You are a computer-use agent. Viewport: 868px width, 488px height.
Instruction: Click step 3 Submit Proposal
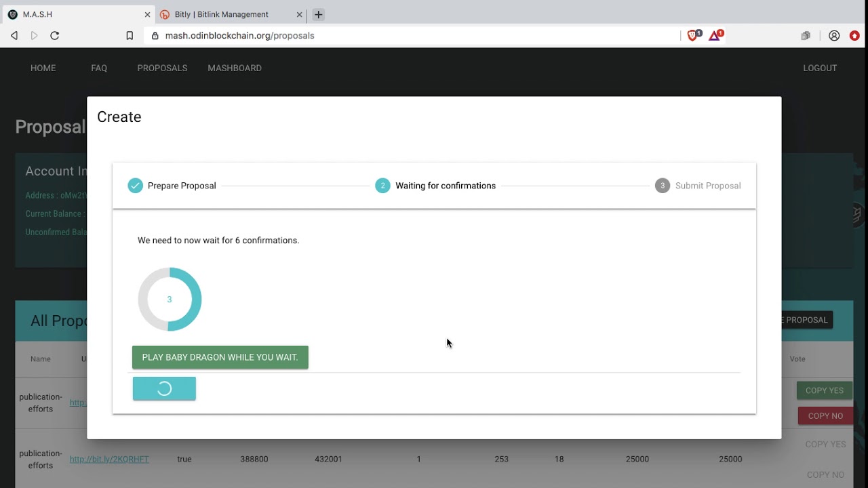(698, 186)
